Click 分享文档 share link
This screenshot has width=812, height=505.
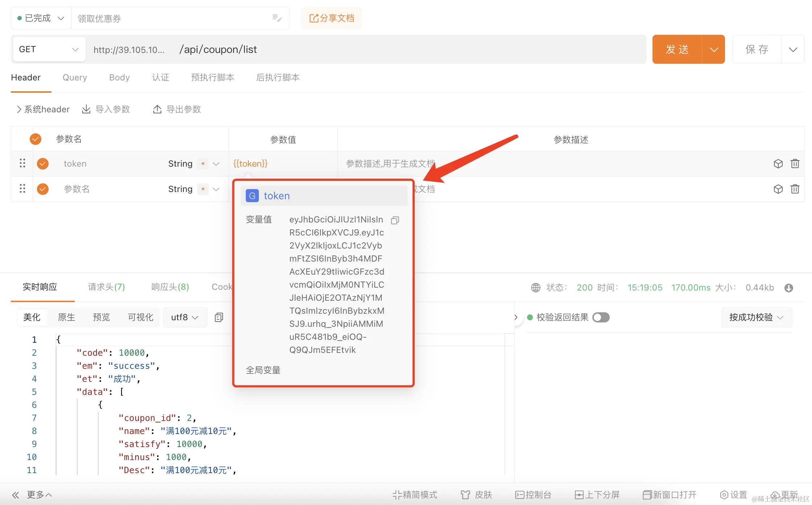coord(331,18)
